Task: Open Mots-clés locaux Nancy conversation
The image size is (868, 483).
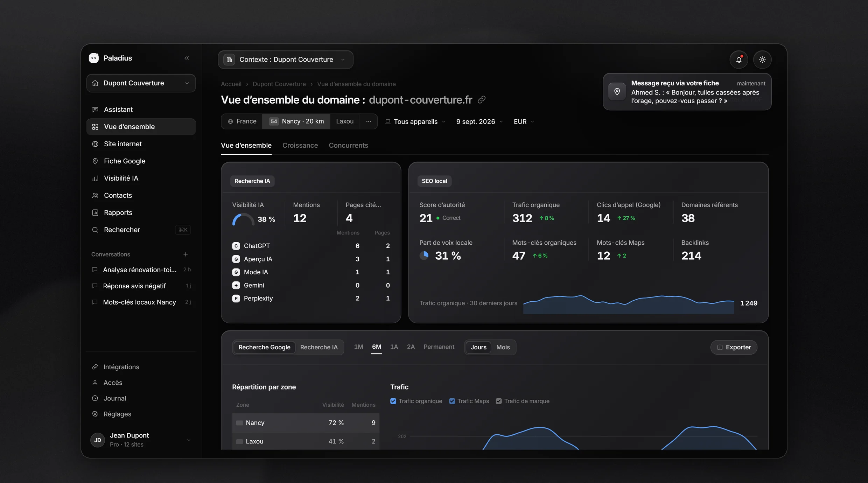Action: [141, 302]
